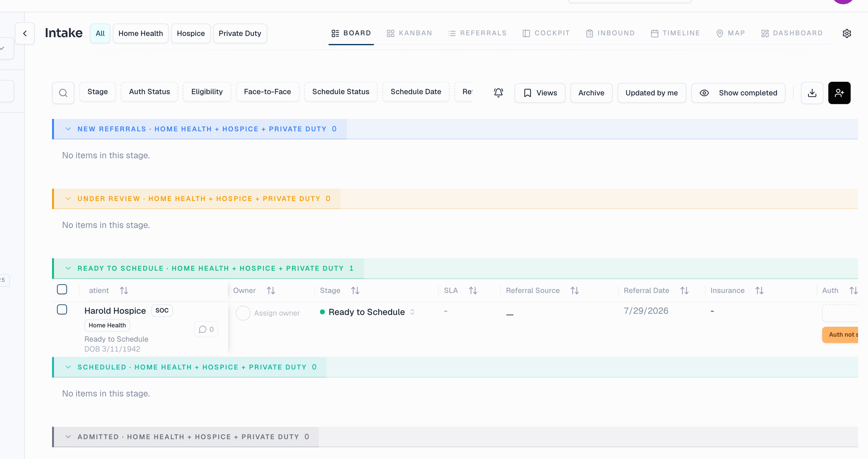Click the SOC badge on Harold Hospice

[162, 310]
